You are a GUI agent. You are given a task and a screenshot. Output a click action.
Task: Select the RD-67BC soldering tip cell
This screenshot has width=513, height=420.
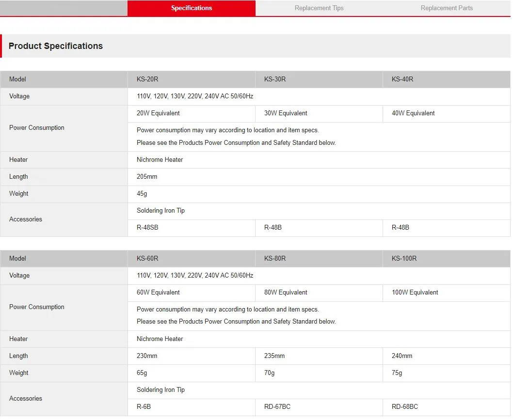(x=277, y=406)
